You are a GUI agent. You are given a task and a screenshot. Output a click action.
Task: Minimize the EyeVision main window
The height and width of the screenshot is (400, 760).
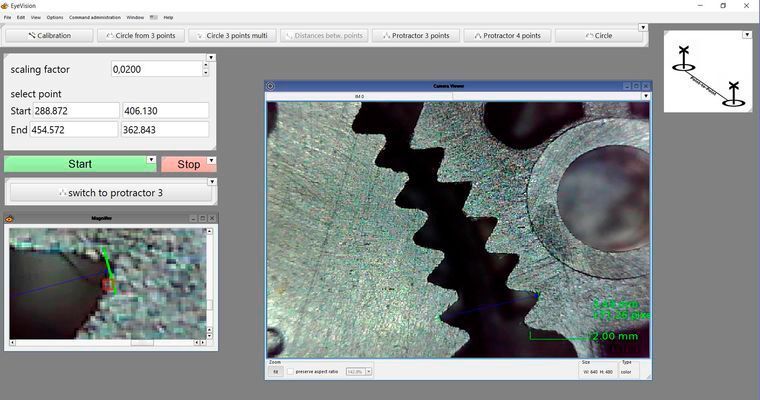click(700, 6)
